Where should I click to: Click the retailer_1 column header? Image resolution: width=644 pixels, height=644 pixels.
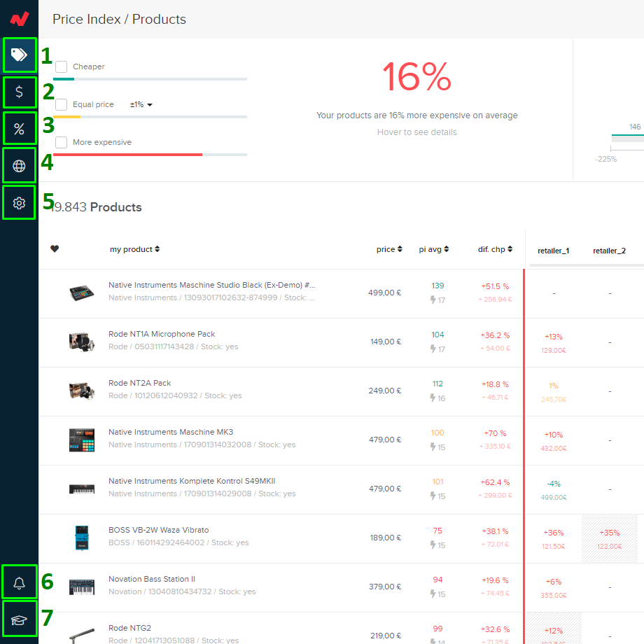[x=553, y=251]
